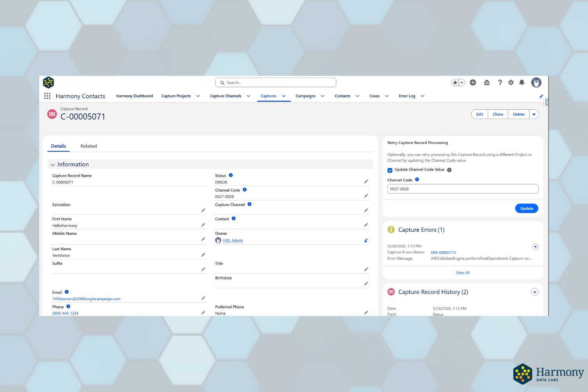Open the capture error row actions dropdown
Viewport: 588px width, 392px height.
pyautogui.click(x=535, y=247)
